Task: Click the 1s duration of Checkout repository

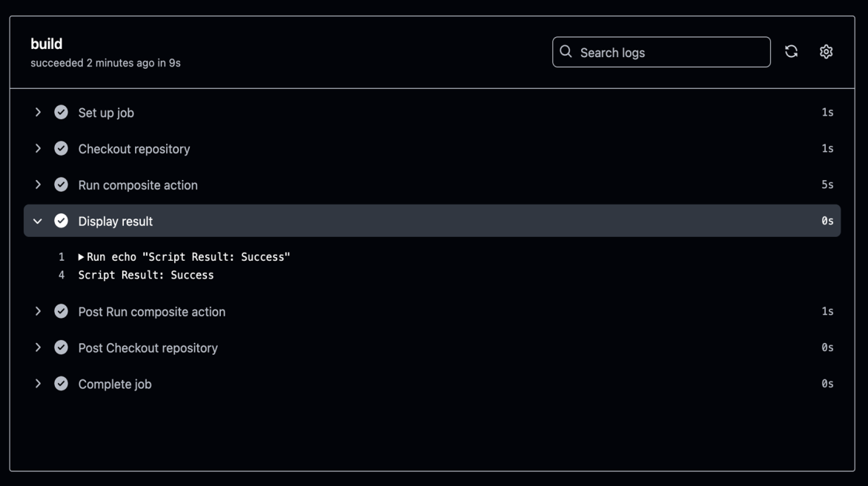Action: tap(827, 148)
